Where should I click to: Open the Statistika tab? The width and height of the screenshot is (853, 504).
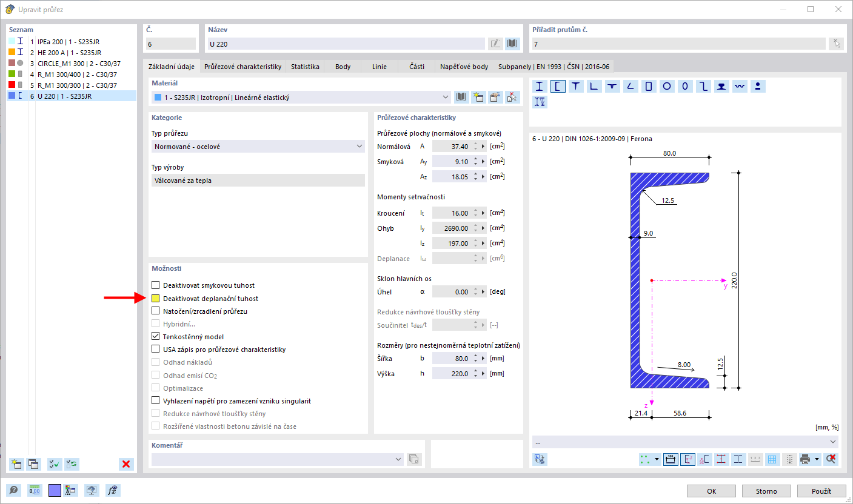[x=305, y=67]
